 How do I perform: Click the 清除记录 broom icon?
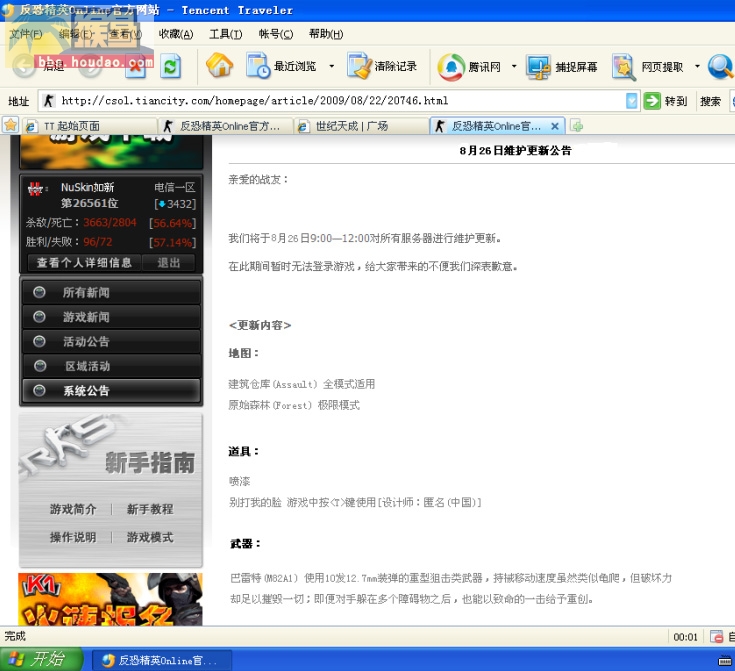359,65
